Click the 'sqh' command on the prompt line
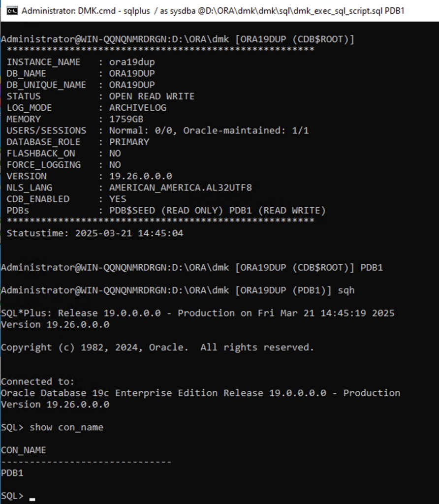The height and width of the screenshot is (504, 439). coord(346,290)
